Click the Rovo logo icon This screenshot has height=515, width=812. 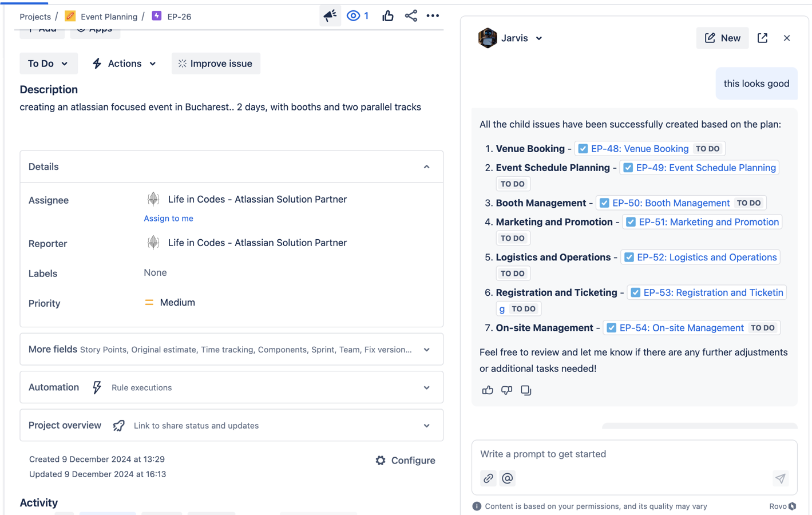(x=793, y=506)
